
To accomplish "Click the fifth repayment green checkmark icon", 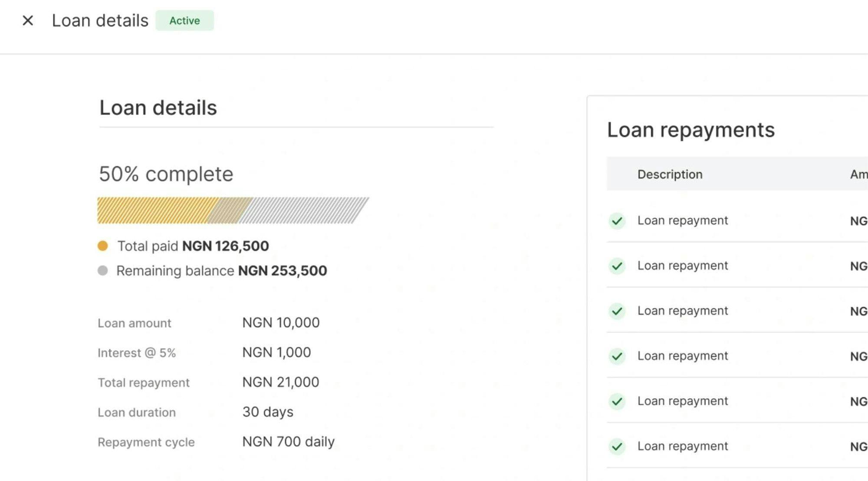I will [x=617, y=402].
